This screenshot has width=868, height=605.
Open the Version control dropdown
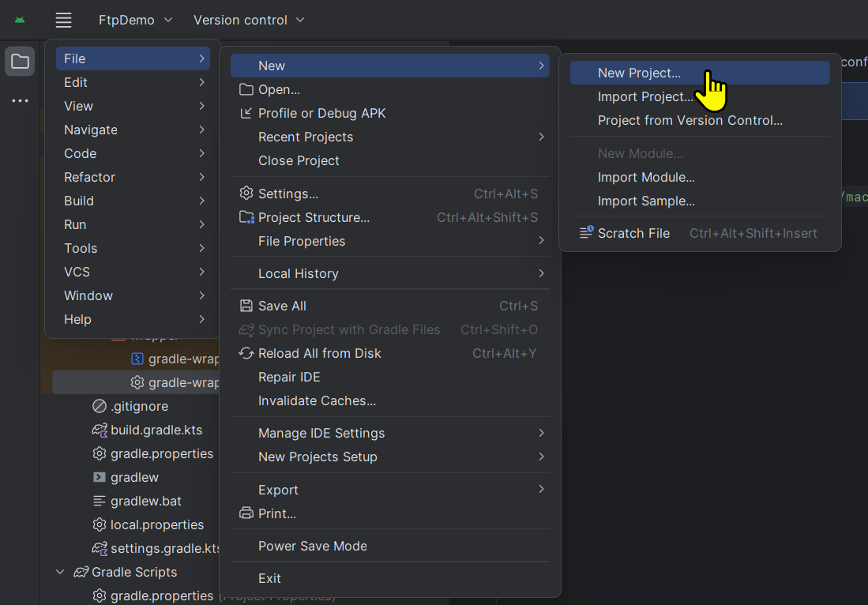[x=249, y=20]
